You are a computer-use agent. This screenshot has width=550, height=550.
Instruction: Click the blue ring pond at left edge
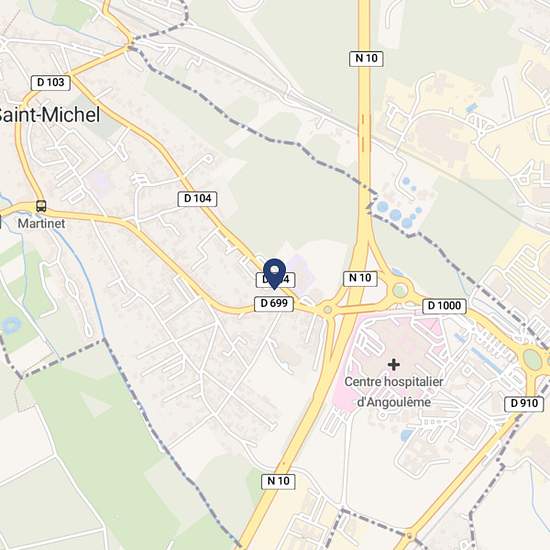11,326
